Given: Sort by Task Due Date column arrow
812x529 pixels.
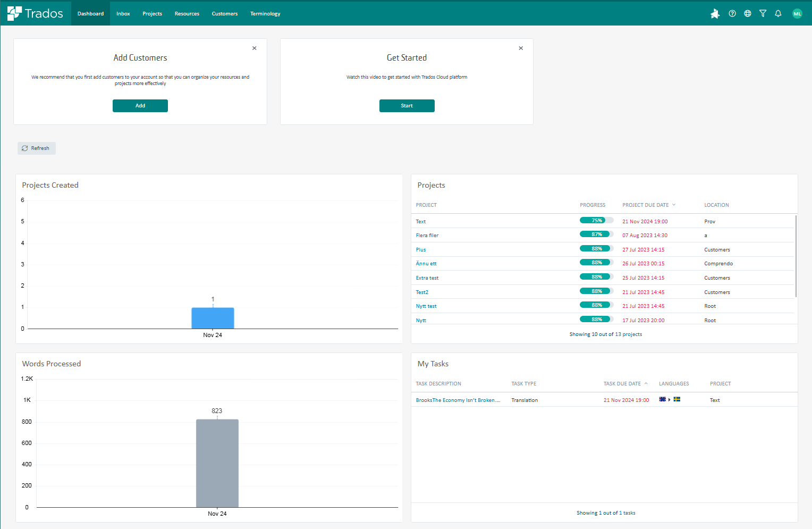Looking at the screenshot, I should click(x=646, y=383).
